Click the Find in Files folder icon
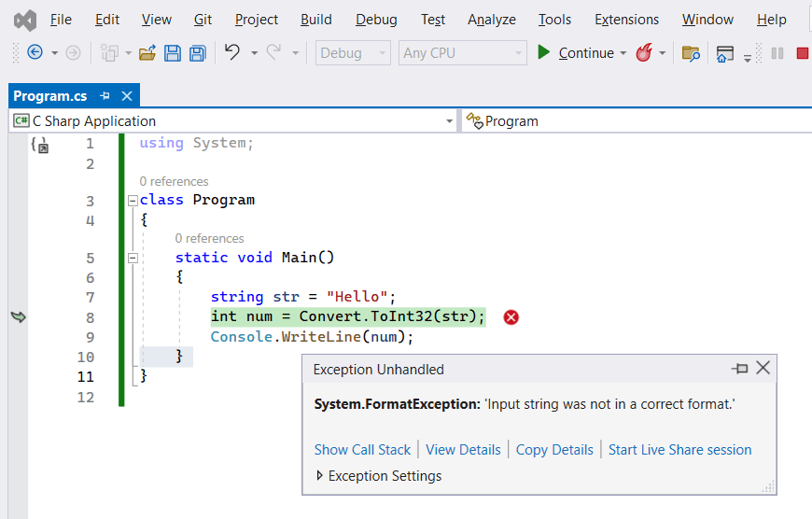The width and height of the screenshot is (812, 519). click(691, 53)
